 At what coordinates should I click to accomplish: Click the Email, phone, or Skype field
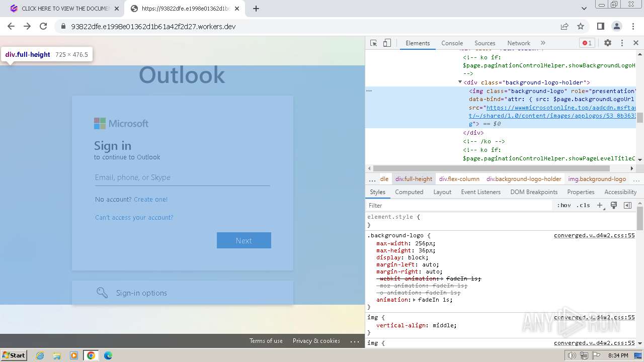coord(182,177)
